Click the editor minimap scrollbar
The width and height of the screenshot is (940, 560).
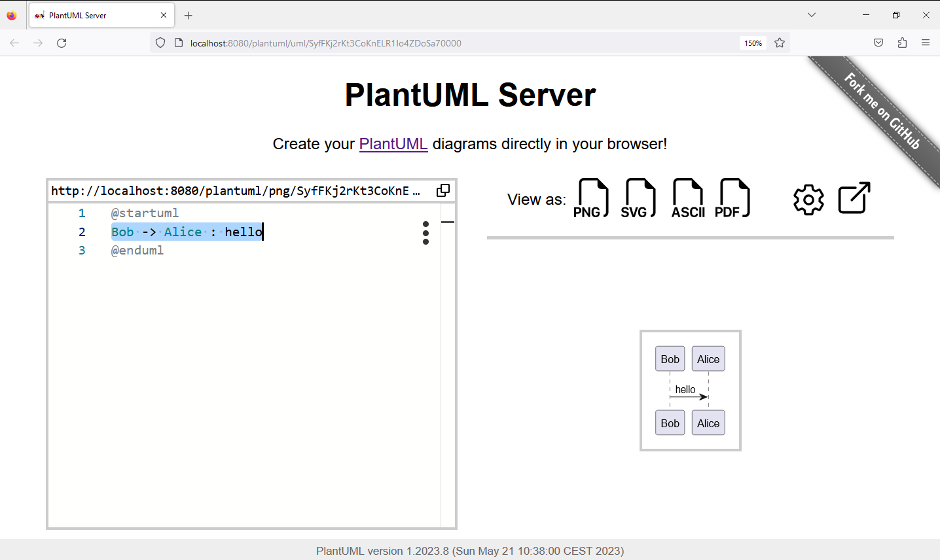pos(448,365)
